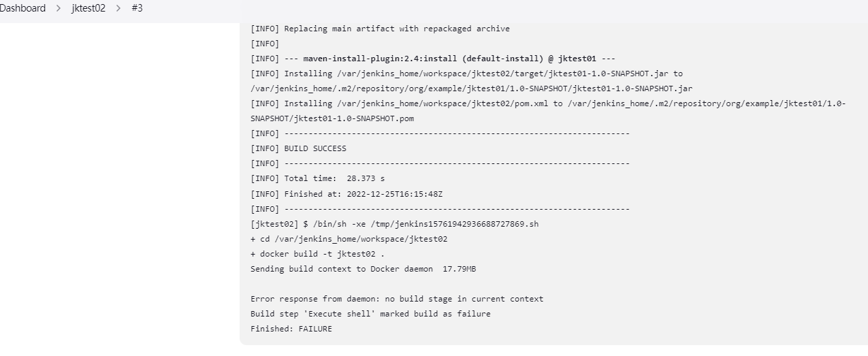Click the 'Installing ... pom.xml to' log line
Screen dimensions: 868x356
pos(548,103)
